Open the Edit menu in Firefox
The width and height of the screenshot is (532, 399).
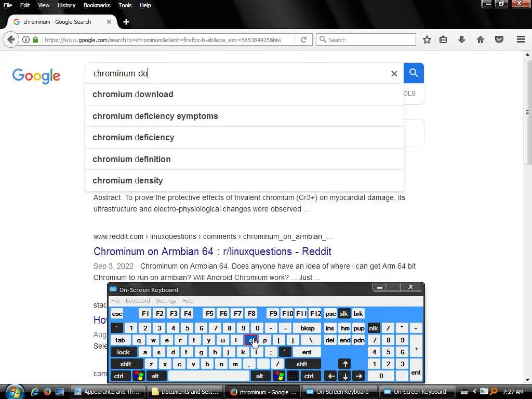click(x=25, y=5)
